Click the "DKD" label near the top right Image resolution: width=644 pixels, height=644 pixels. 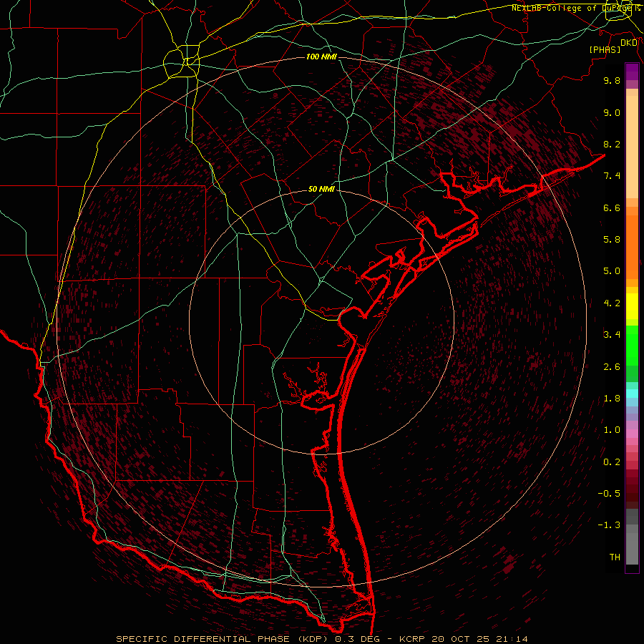(x=629, y=43)
